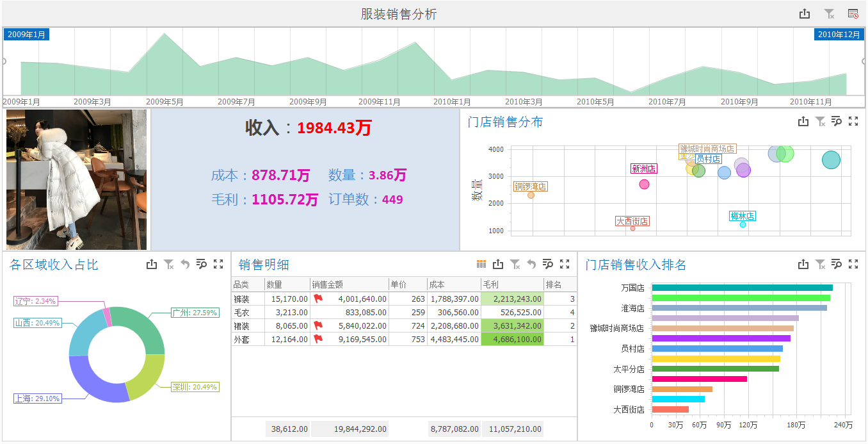Click the 毛利 1105.72万 KPI value
The height and width of the screenshot is (444, 868).
click(x=285, y=199)
